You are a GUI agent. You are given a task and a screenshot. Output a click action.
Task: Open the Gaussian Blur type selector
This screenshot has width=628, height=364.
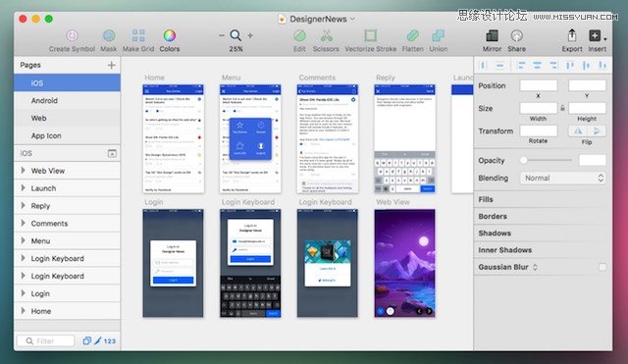pos(535,267)
